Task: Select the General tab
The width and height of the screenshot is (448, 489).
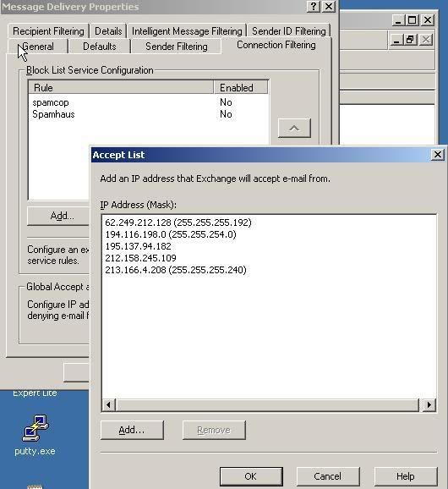Action: (x=38, y=47)
